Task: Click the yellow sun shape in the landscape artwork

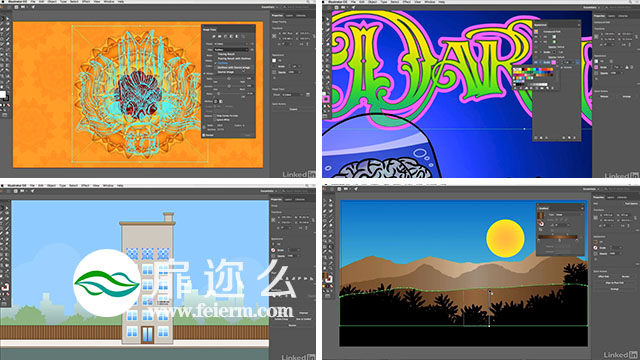Action: (x=505, y=238)
